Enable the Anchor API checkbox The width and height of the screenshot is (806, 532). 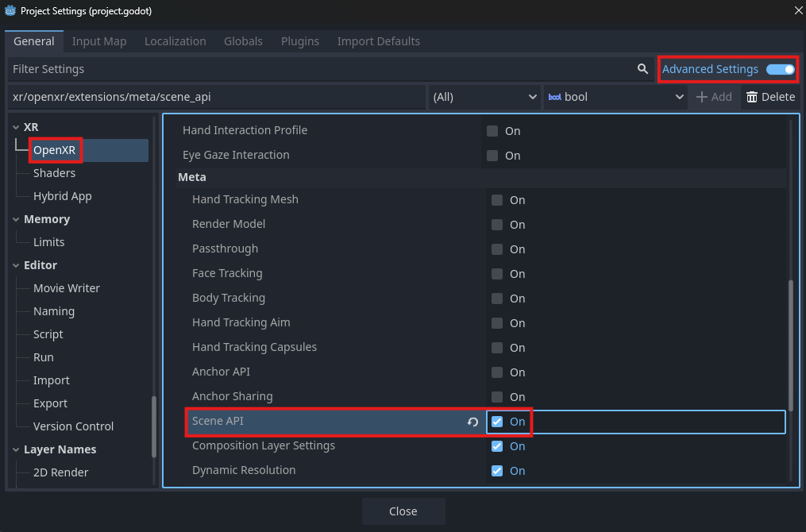pyautogui.click(x=496, y=372)
